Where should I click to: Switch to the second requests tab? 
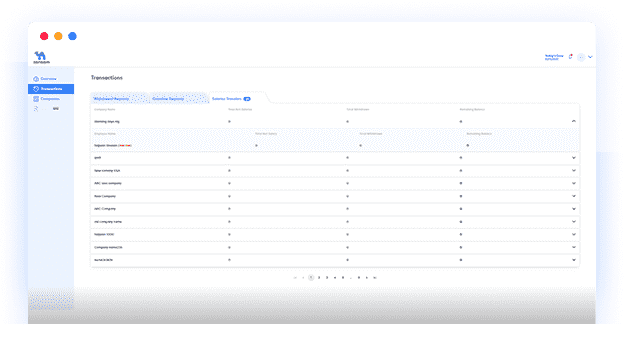tap(168, 98)
